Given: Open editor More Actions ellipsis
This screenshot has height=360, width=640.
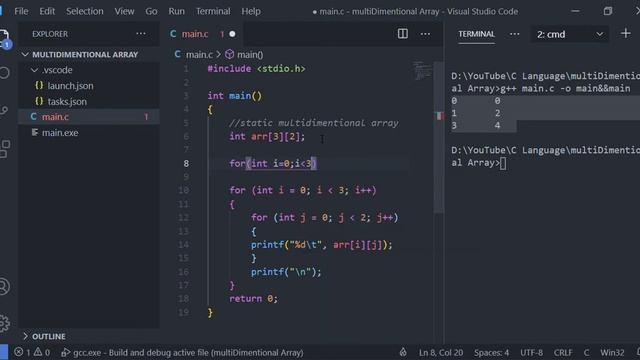Looking at the screenshot, I should 425,34.
